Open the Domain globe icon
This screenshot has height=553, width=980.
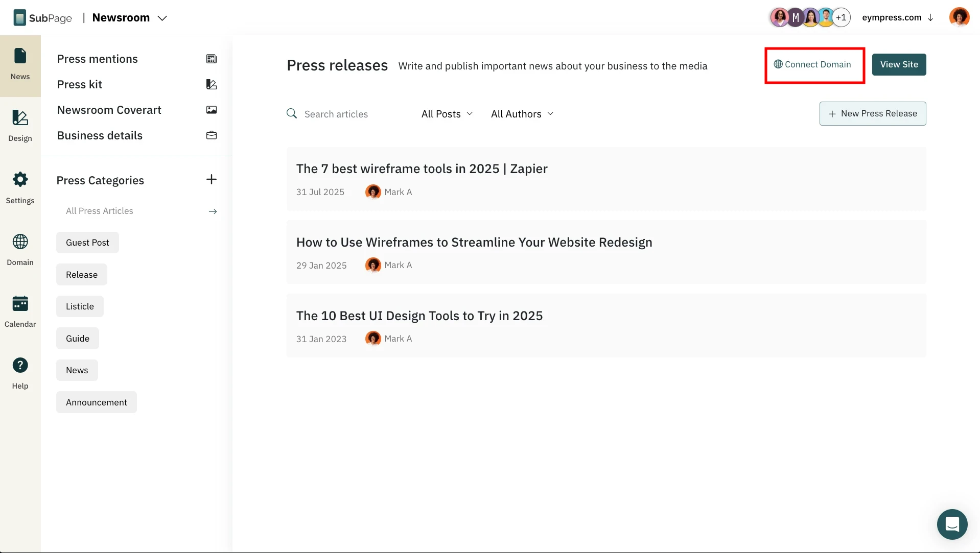(20, 250)
